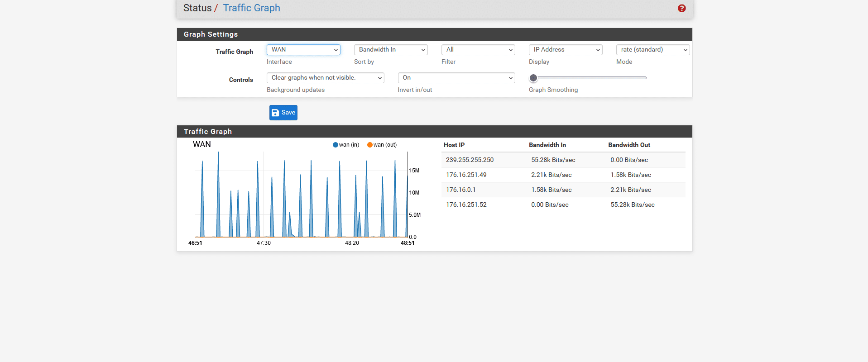This screenshot has height=362, width=868.
Task: Open the red help question-mark icon
Action: pos(681,8)
